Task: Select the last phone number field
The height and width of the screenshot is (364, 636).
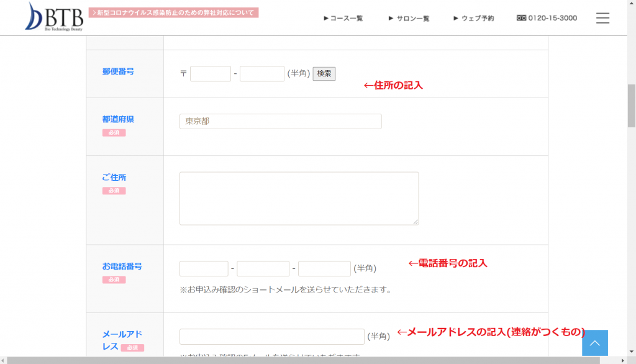Action: tap(324, 268)
